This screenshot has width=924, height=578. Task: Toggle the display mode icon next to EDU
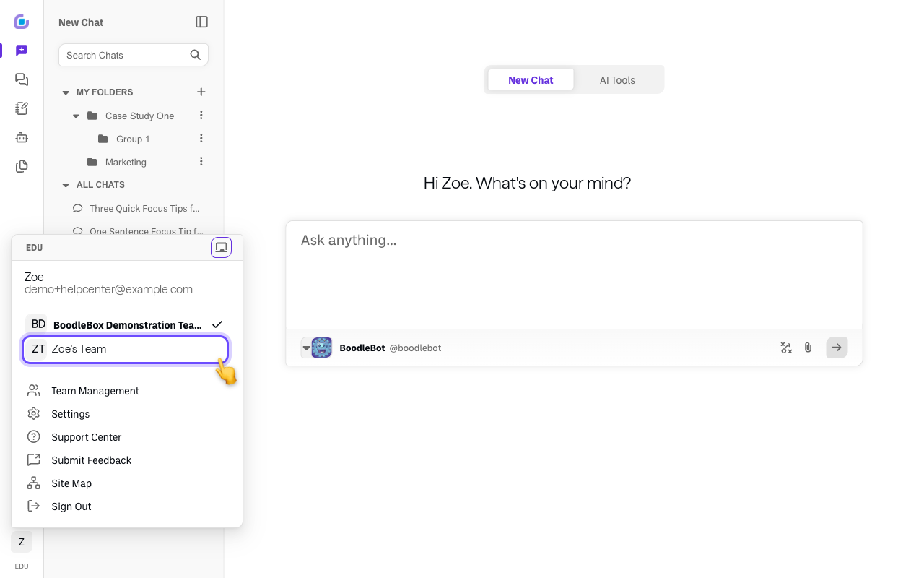[x=221, y=248]
